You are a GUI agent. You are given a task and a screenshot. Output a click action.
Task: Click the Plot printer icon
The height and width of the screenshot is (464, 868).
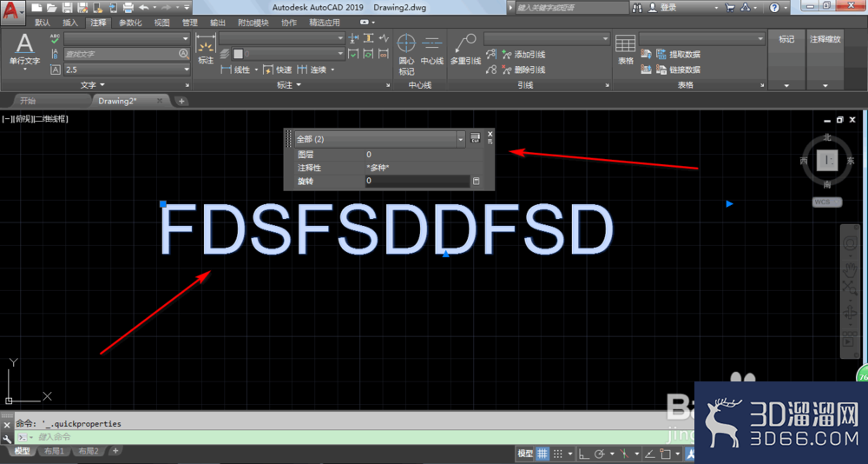(128, 8)
